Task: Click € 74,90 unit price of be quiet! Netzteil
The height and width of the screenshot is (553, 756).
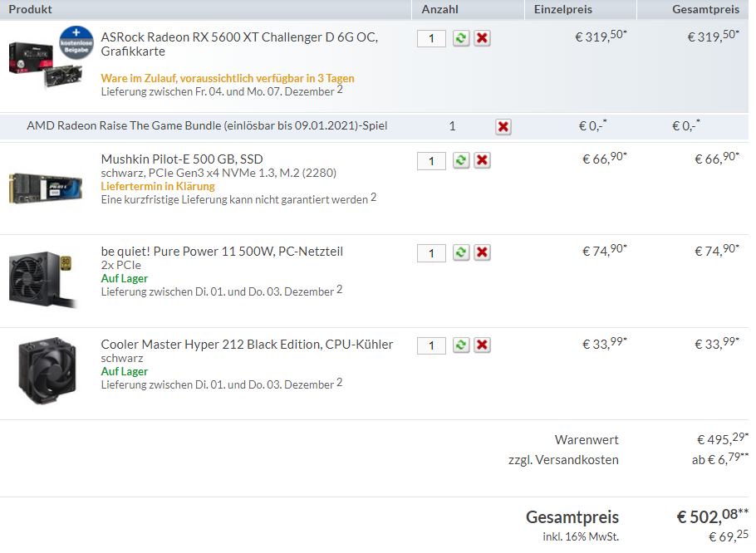Action: 605,250
